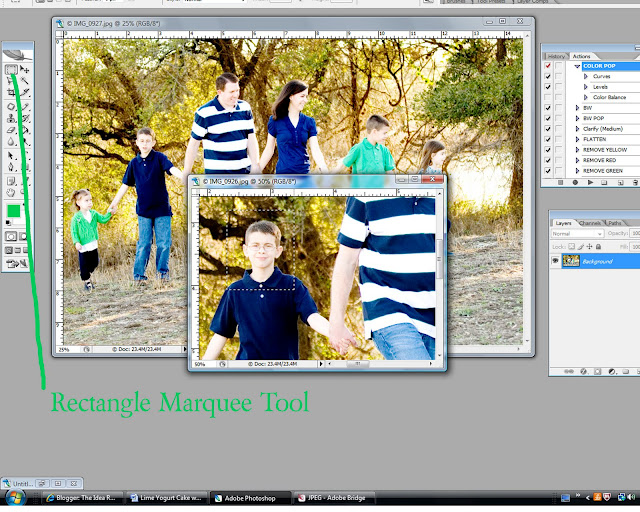This screenshot has width=640, height=512.
Task: Select the Rectangular Marquee tool
Action: (11, 70)
